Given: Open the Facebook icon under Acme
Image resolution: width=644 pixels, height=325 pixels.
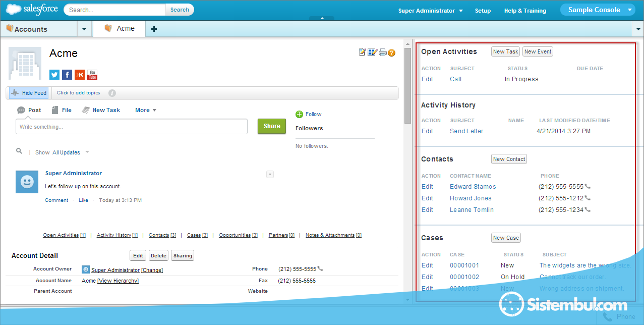Looking at the screenshot, I should tap(67, 75).
